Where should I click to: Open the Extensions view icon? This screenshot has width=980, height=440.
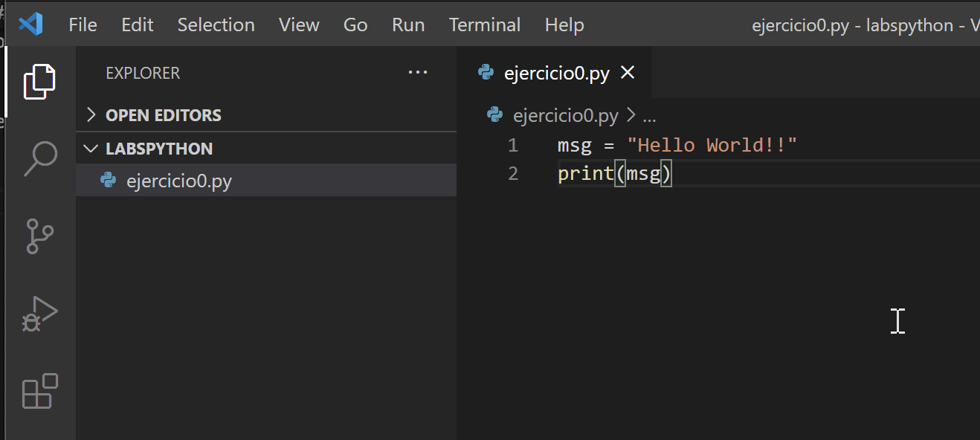click(x=39, y=392)
